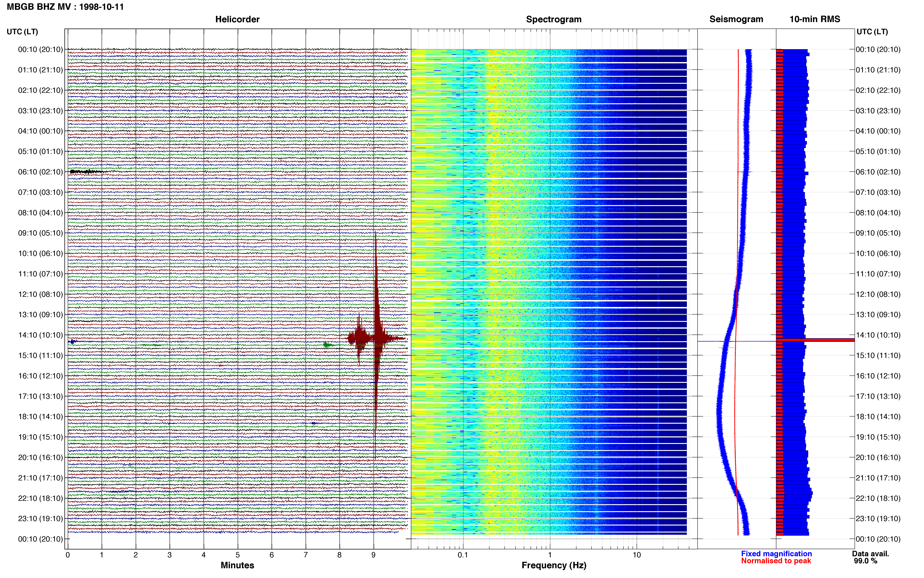
Task: Click the small blue burst at 14:20 trace start
Action: (x=73, y=342)
